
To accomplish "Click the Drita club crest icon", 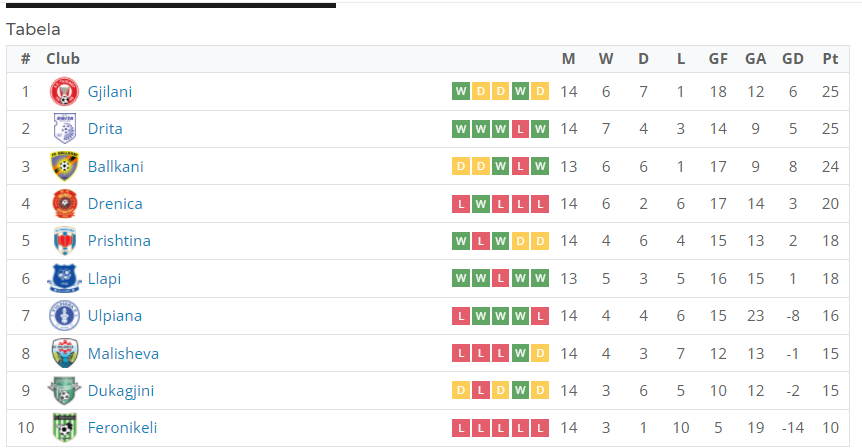I will click(x=64, y=129).
